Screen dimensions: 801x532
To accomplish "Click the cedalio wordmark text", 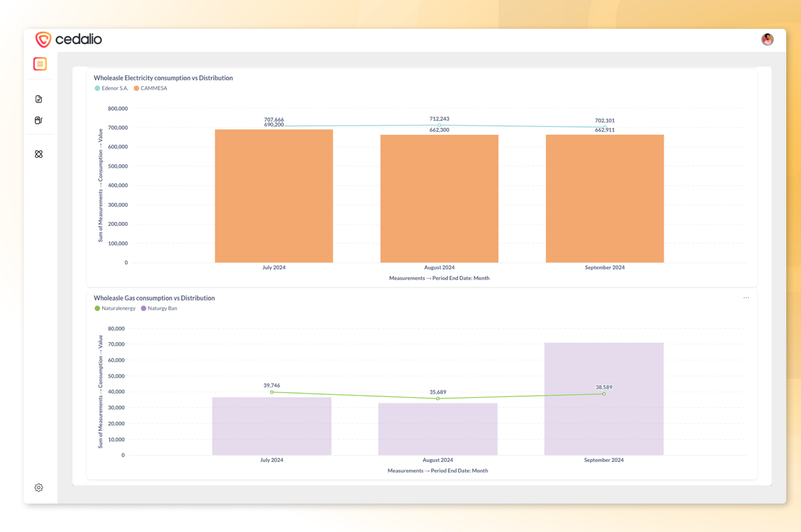I will coord(78,39).
